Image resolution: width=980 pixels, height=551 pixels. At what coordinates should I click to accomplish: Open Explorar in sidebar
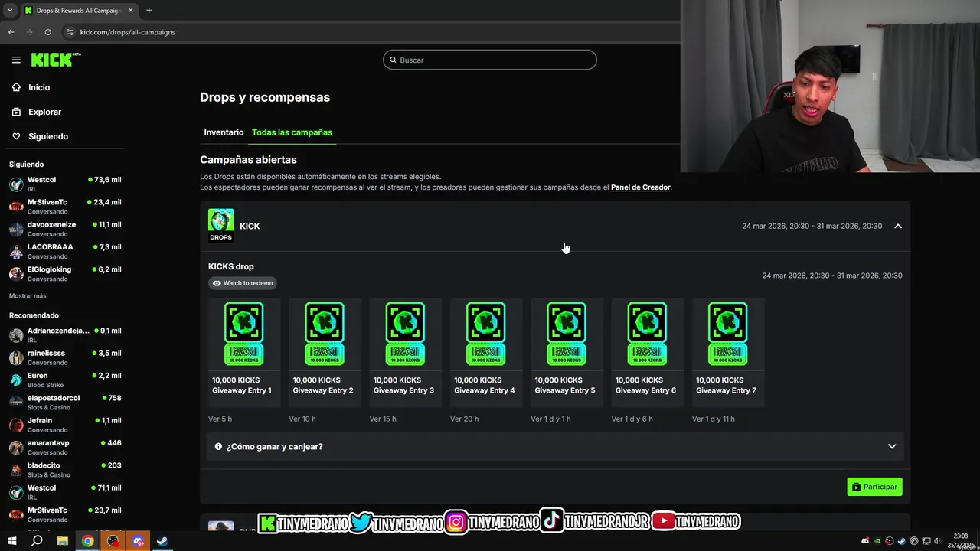coord(44,112)
